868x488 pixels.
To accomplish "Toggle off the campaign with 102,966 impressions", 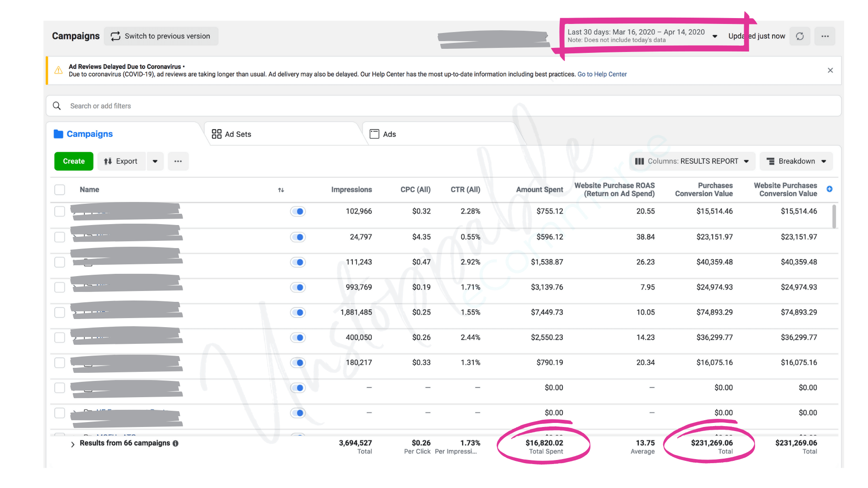I will [x=298, y=211].
